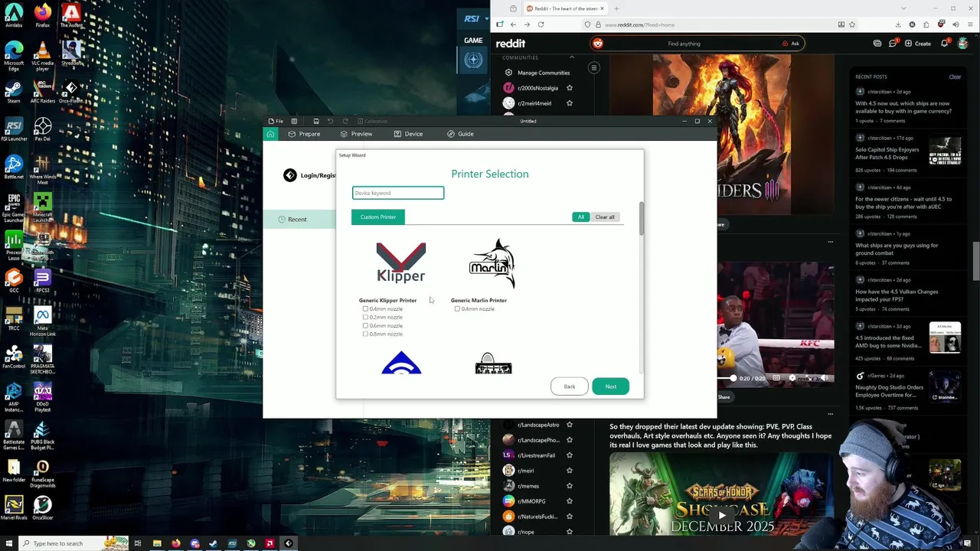Viewport: 980px width, 551px height.
Task: Click Clear all in Printer Selection
Action: coord(605,217)
